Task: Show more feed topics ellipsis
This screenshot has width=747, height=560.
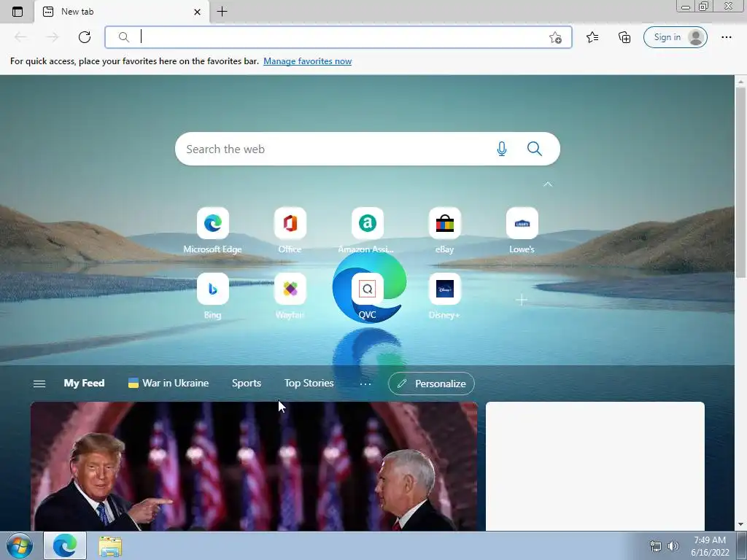Action: click(365, 384)
